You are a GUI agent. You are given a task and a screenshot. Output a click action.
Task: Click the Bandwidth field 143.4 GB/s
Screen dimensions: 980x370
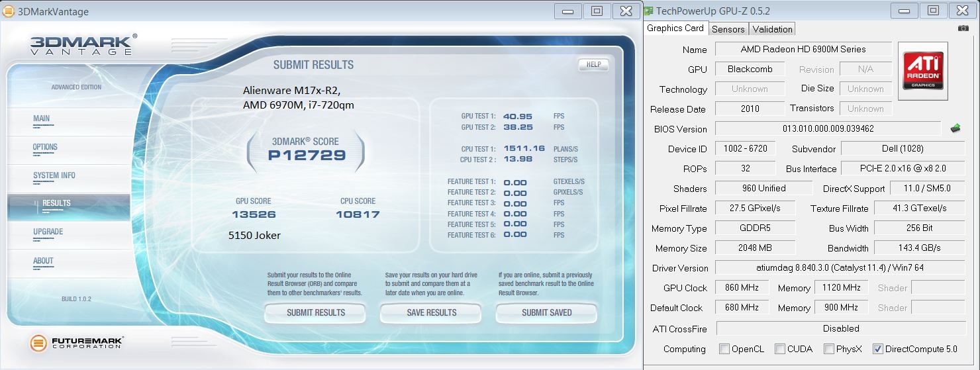919,248
